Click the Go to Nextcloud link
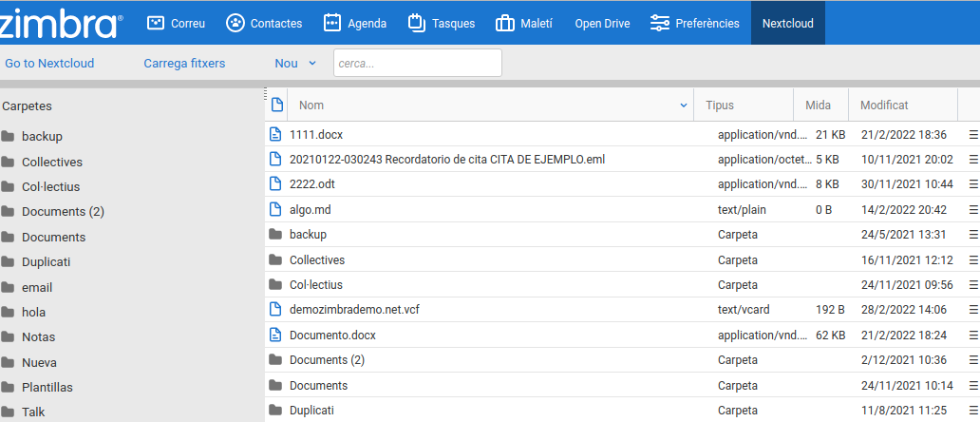Image resolution: width=980 pixels, height=422 pixels. (x=49, y=64)
